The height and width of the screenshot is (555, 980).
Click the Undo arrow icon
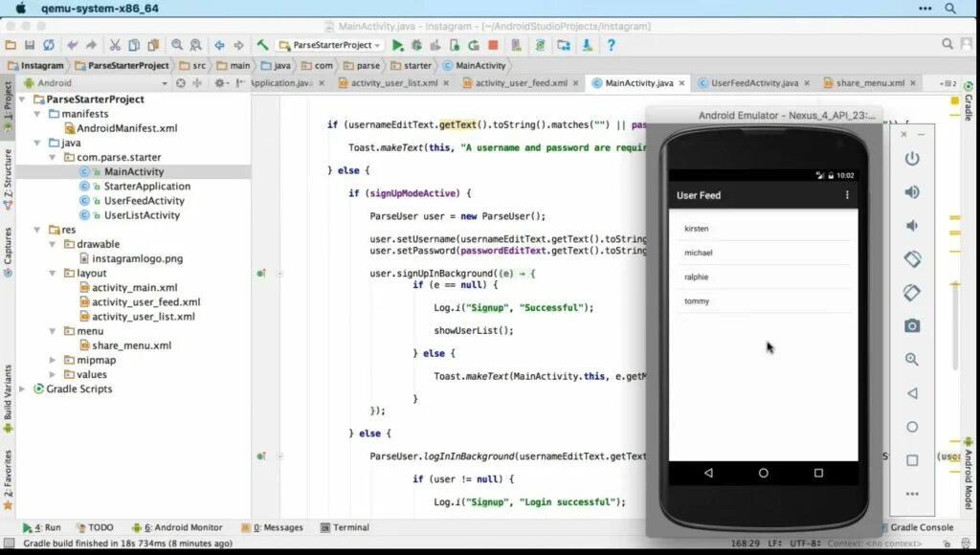72,45
